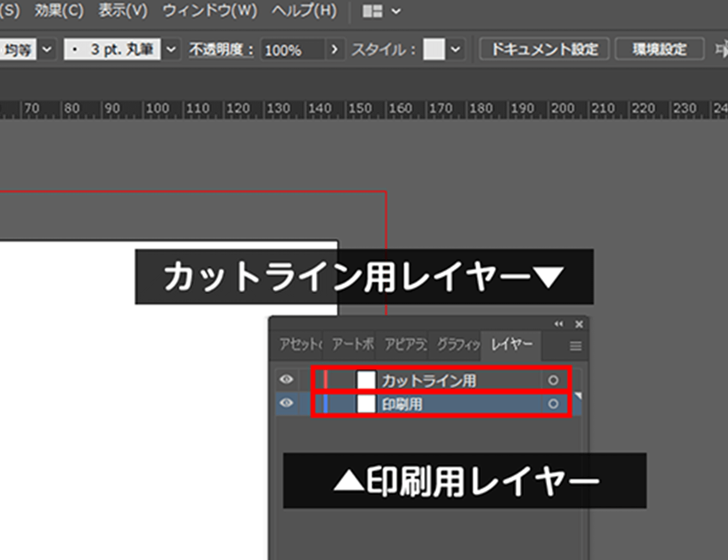
Task: Open the ウィンドウ(W) menu
Action: pos(209,11)
